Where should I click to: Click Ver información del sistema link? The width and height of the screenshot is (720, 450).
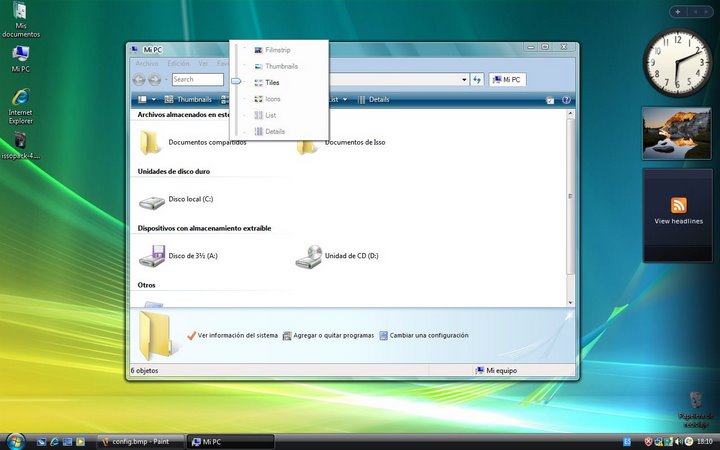(x=232, y=336)
